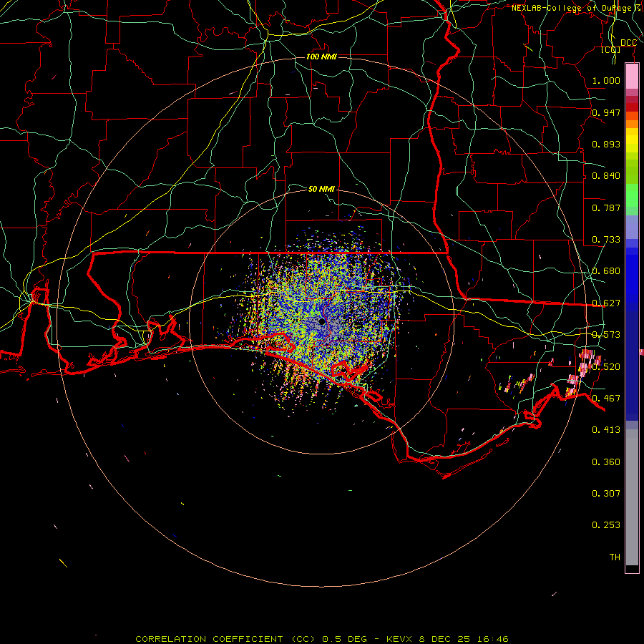Viewport: 644px width, 644px height.
Task: Click the 0.733 scale value
Action: (x=606, y=240)
